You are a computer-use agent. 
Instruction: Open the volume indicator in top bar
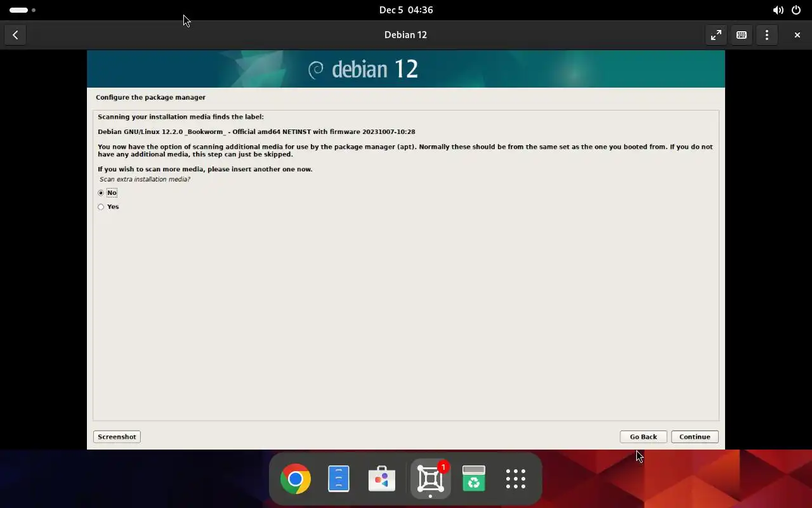pyautogui.click(x=778, y=10)
